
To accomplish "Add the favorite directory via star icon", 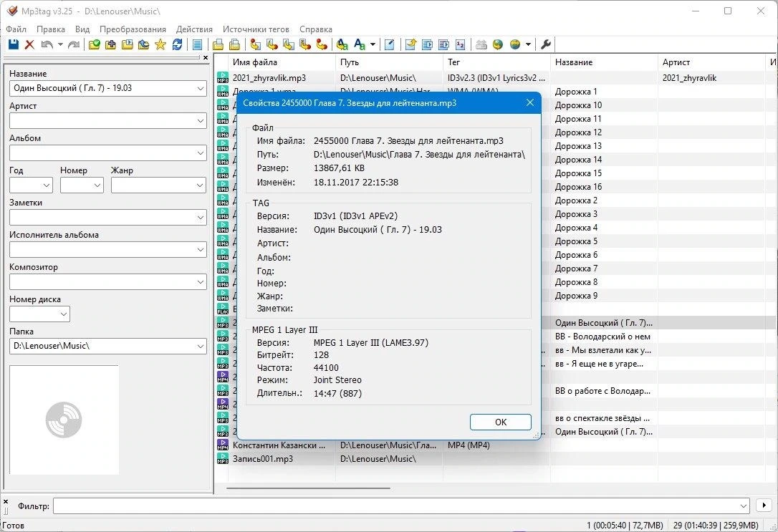I will 160,44.
